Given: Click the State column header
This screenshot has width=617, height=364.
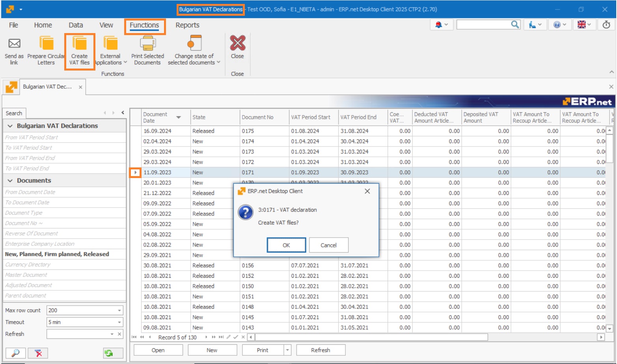Looking at the screenshot, I should (x=215, y=117).
